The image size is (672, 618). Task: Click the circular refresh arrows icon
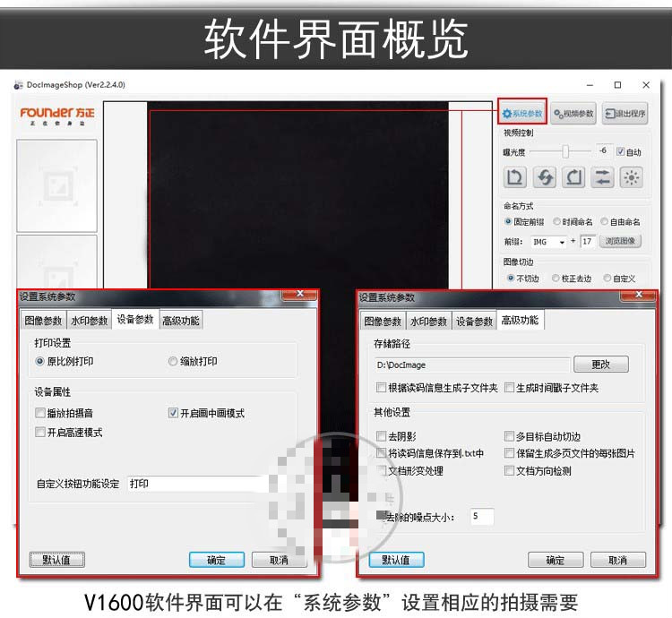coord(544,176)
